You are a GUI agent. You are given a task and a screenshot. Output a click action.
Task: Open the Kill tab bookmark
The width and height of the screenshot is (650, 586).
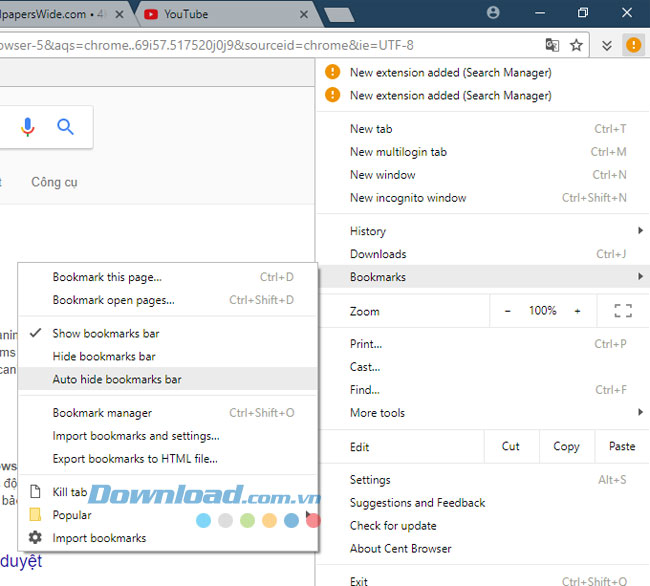[x=168, y=492]
